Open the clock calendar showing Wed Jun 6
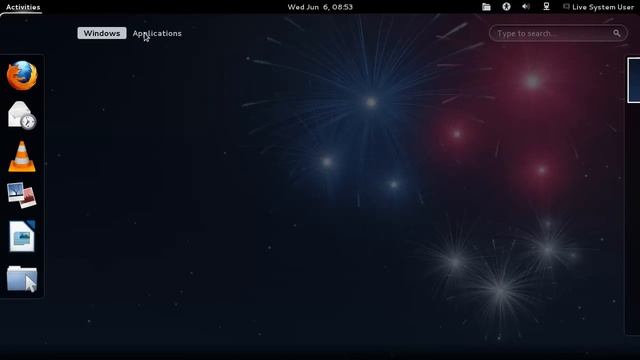This screenshot has height=360, width=640. [320, 7]
